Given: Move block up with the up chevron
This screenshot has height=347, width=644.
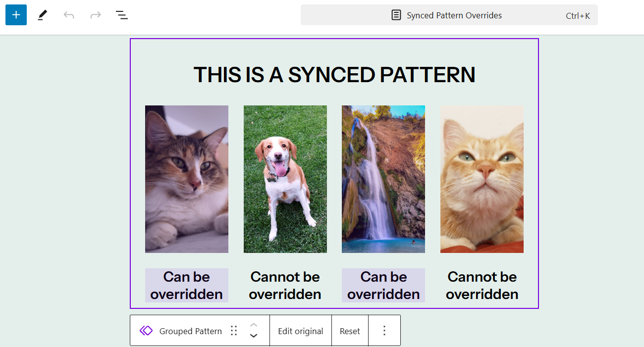Looking at the screenshot, I should click(x=254, y=325).
